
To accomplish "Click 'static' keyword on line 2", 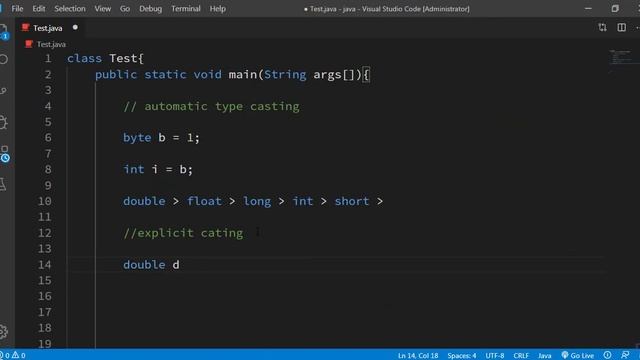I will [165, 74].
